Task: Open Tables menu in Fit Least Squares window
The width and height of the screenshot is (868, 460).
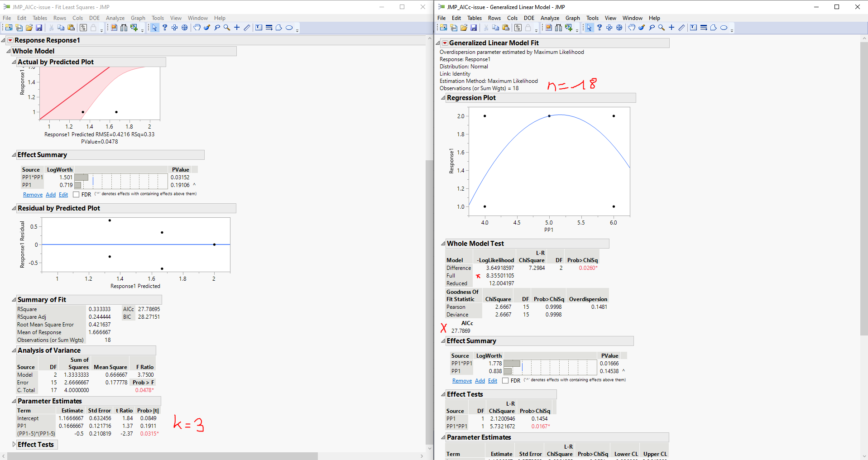Action: pyautogui.click(x=40, y=18)
